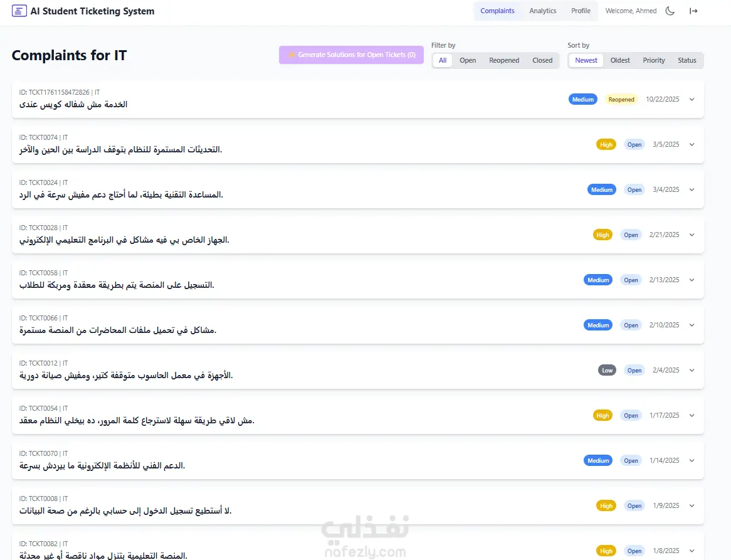The image size is (731, 560).
Task: Select the All filter option
Action: point(443,60)
